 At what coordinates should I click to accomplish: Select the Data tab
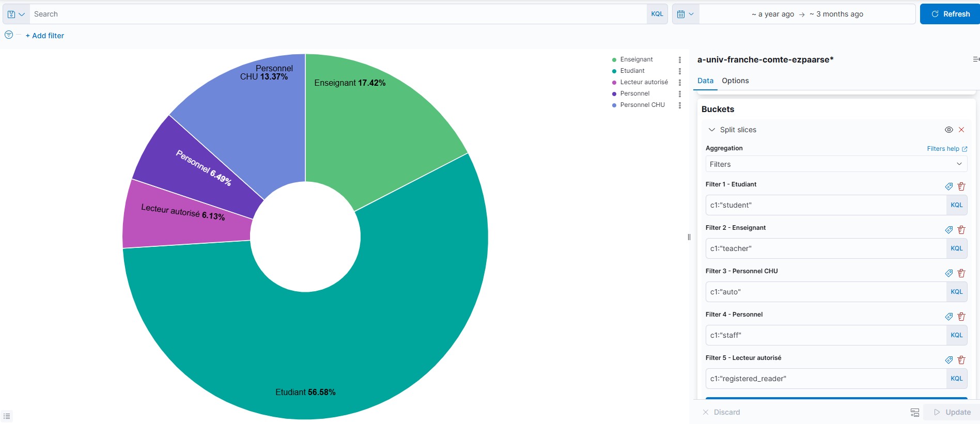(705, 81)
